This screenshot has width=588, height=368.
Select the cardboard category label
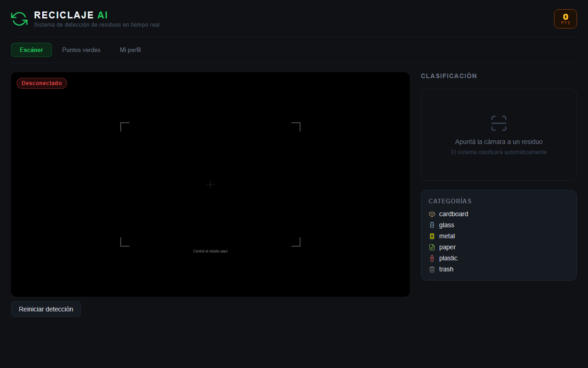(453, 214)
